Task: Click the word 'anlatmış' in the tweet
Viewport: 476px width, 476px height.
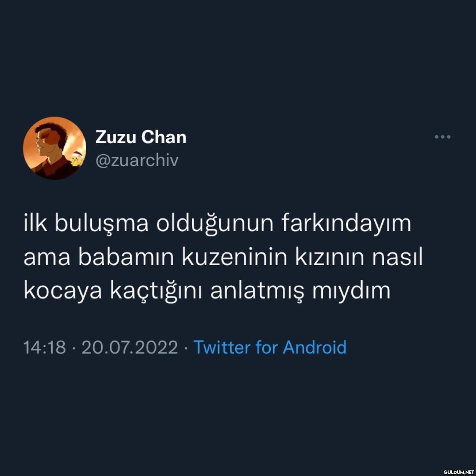Action: point(257,291)
